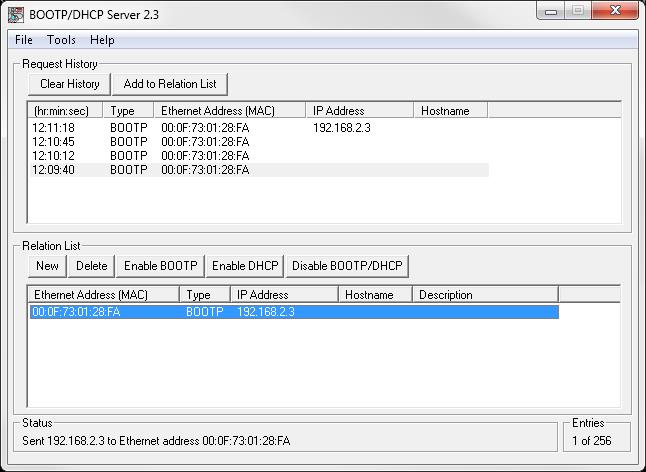Select the 12:09:40 request history row
The width and height of the screenshot is (646, 472).
coord(259,170)
